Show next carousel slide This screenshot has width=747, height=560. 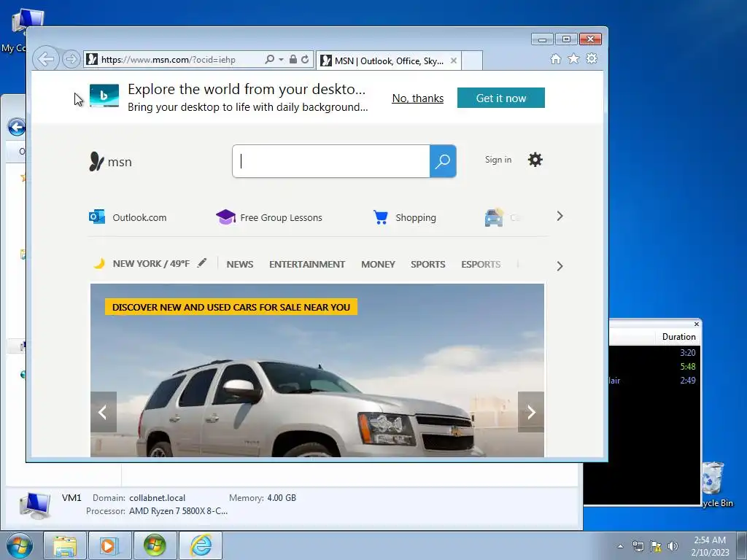pyautogui.click(x=531, y=412)
